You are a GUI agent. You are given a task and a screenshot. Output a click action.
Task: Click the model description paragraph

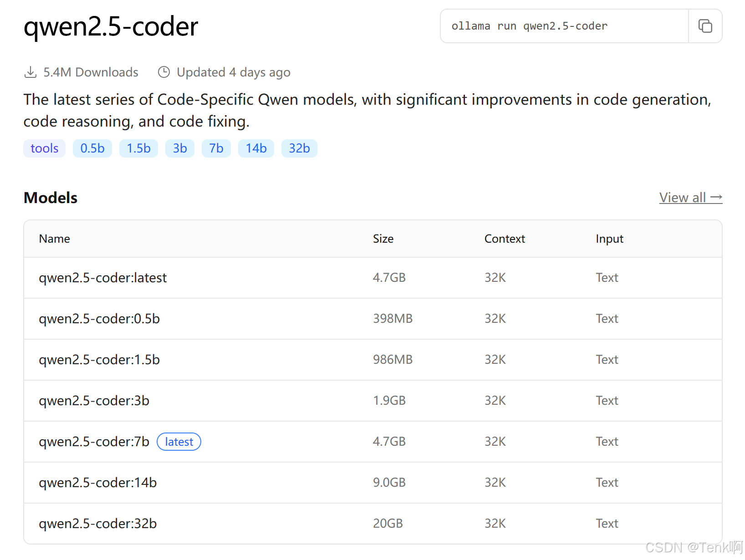click(367, 111)
